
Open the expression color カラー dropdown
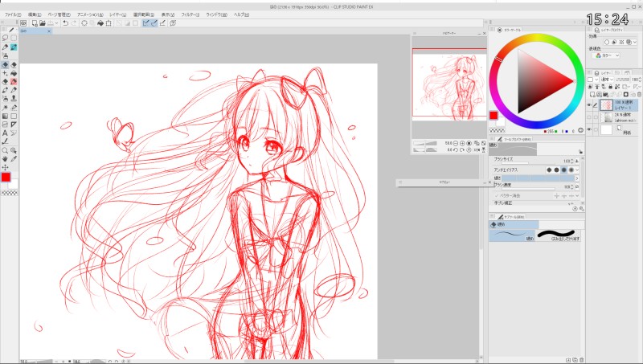[607, 55]
